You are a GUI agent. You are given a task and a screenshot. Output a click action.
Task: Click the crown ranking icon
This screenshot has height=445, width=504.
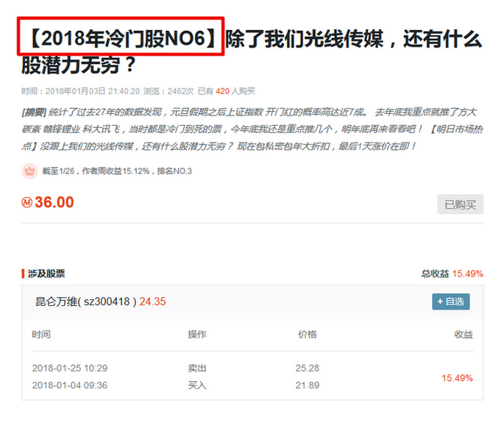[x=29, y=171]
